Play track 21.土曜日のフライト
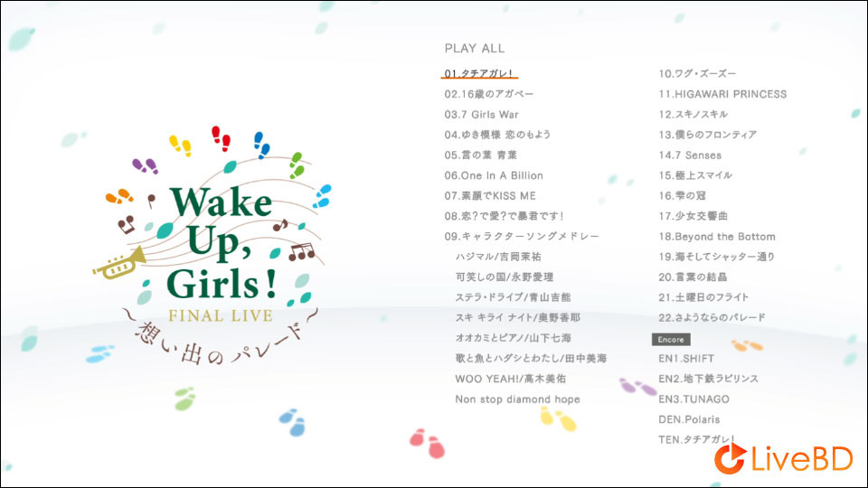This screenshot has width=868, height=488. pyautogui.click(x=703, y=297)
